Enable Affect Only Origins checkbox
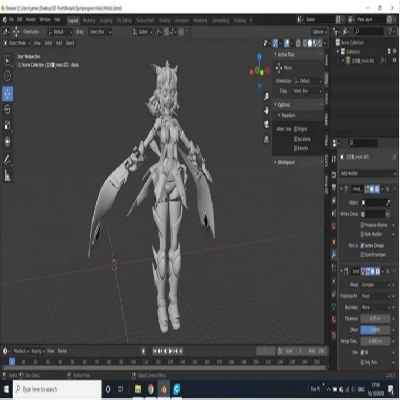The width and height of the screenshot is (400, 400). click(x=296, y=129)
